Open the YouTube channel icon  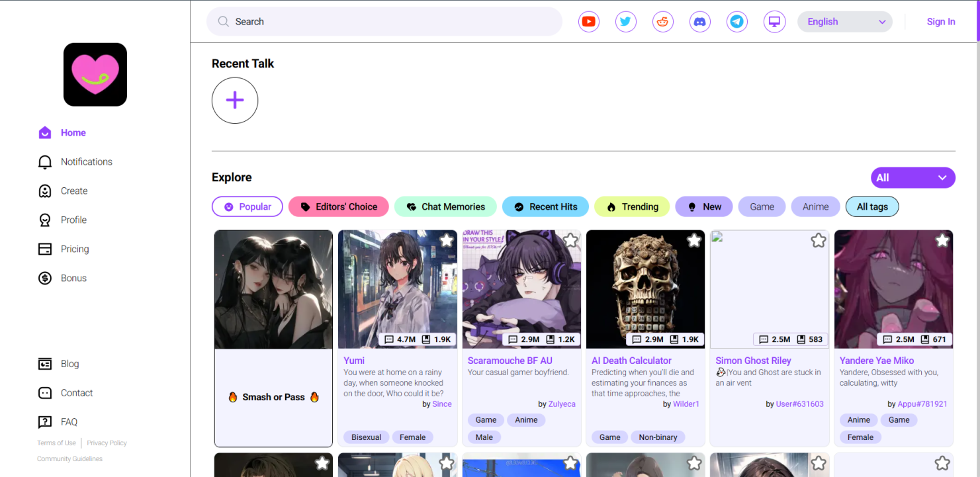click(588, 21)
